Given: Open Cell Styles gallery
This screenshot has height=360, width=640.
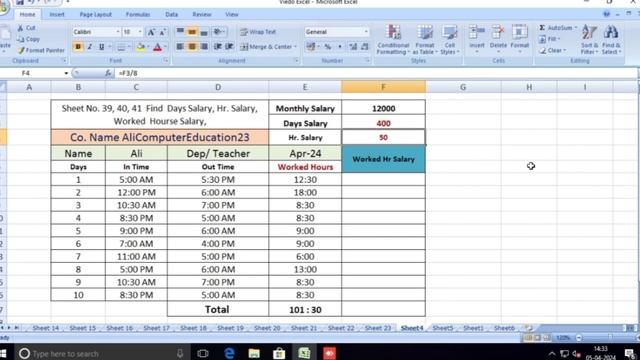Looking at the screenshot, I should (449, 40).
